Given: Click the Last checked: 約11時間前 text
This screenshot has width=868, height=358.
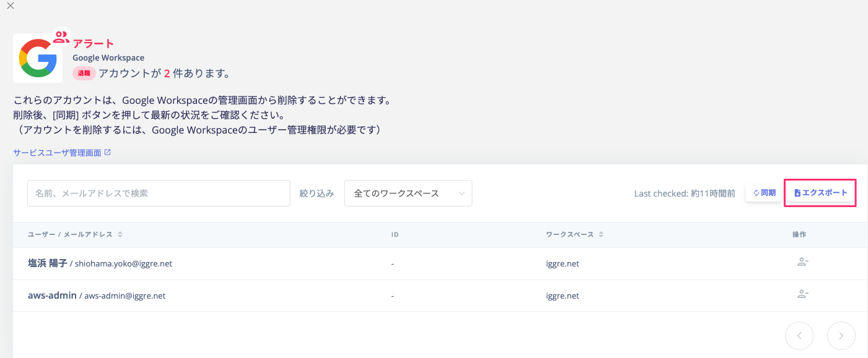Looking at the screenshot, I should click(685, 194).
